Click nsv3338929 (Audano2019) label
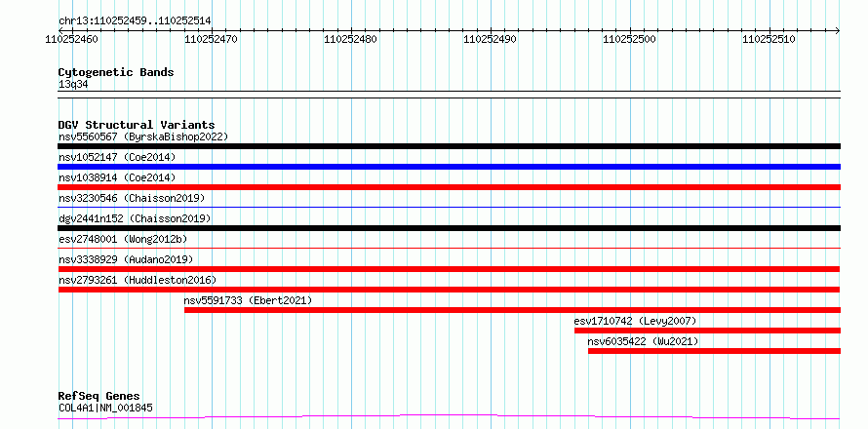868x429 pixels. (126, 259)
